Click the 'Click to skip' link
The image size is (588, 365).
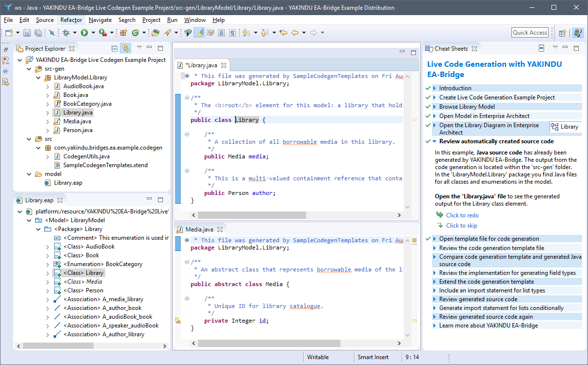(462, 226)
